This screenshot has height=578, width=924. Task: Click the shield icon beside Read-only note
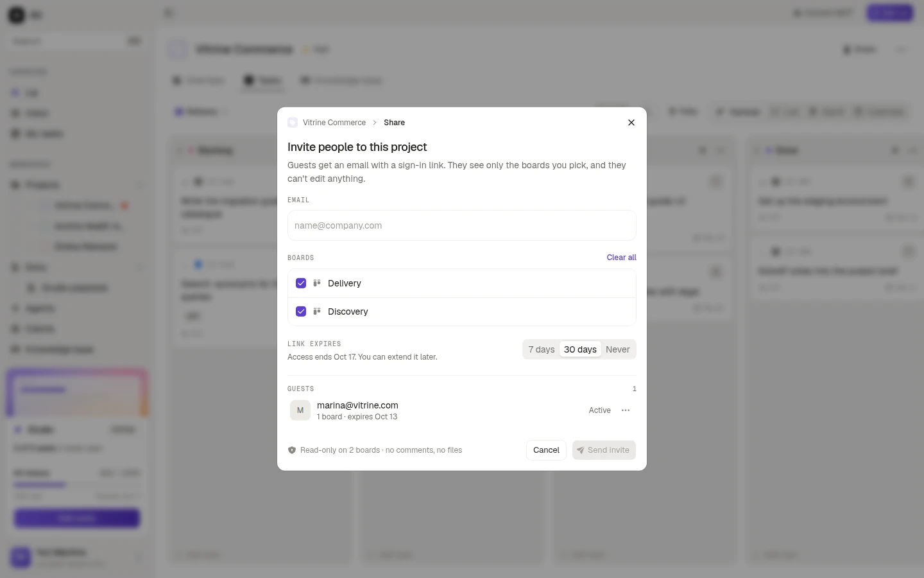coord(292,450)
